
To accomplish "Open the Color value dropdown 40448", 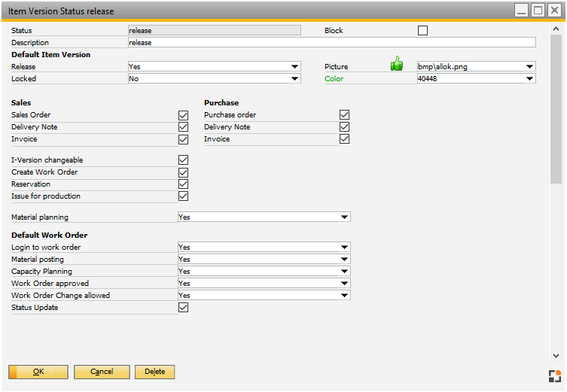I will pos(530,79).
